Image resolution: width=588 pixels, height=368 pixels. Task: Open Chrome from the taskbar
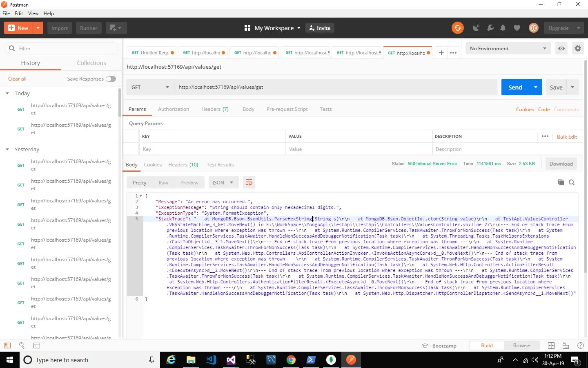(291, 360)
